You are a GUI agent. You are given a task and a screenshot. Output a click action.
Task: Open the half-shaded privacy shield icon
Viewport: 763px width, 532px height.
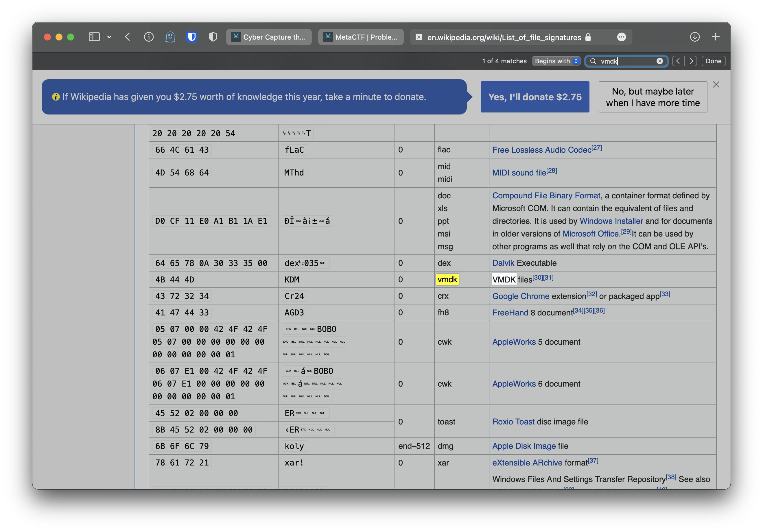(213, 37)
